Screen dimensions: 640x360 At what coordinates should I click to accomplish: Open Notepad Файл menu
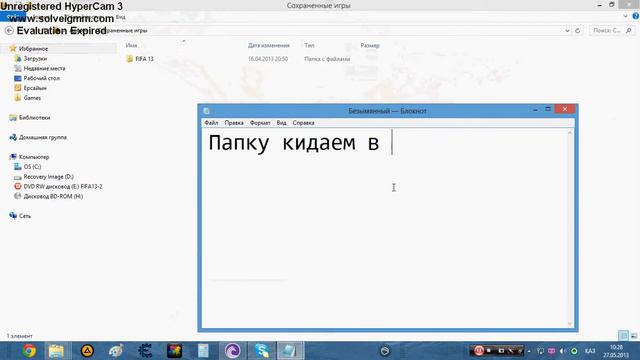(x=211, y=122)
